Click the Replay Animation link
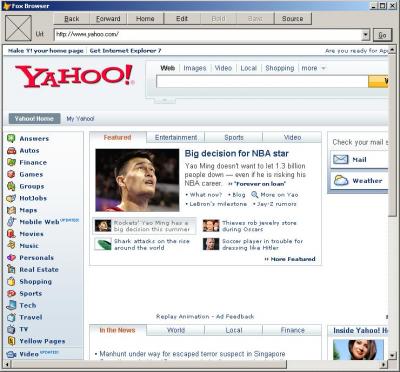 (x=182, y=316)
